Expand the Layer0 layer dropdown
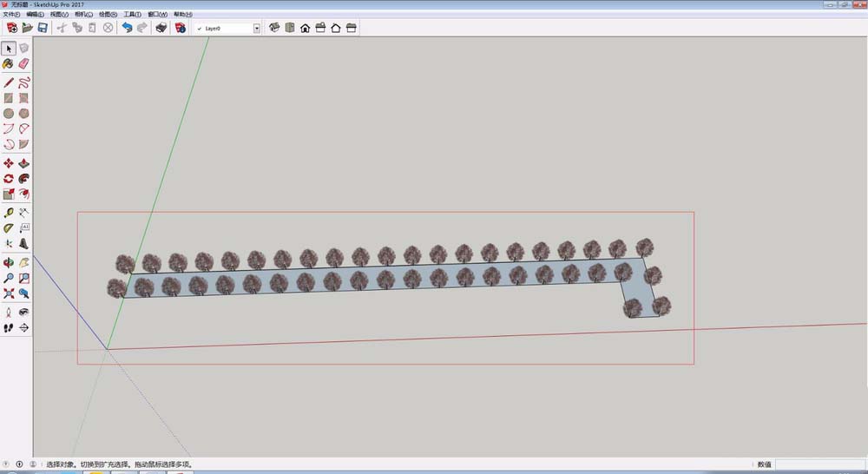868x474 pixels. (x=257, y=29)
